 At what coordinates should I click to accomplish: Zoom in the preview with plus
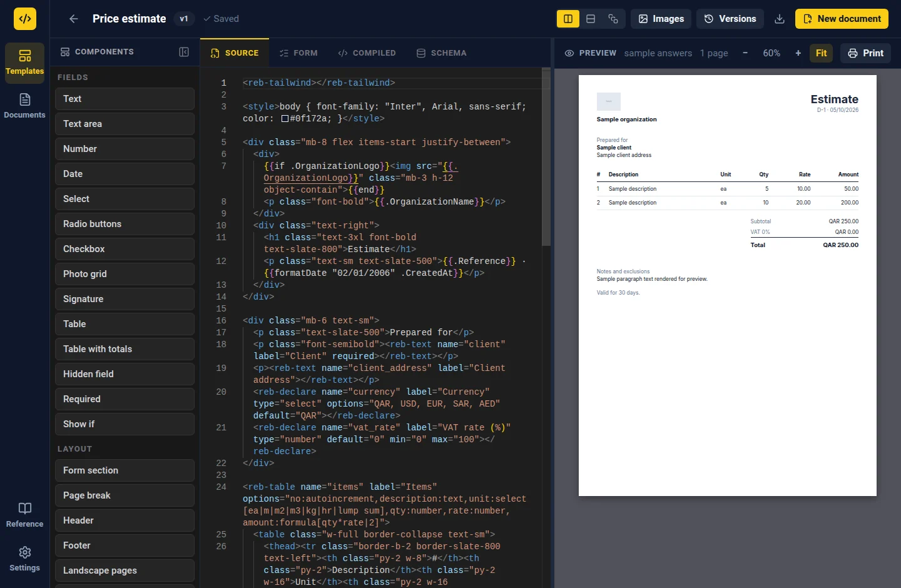[x=798, y=53]
